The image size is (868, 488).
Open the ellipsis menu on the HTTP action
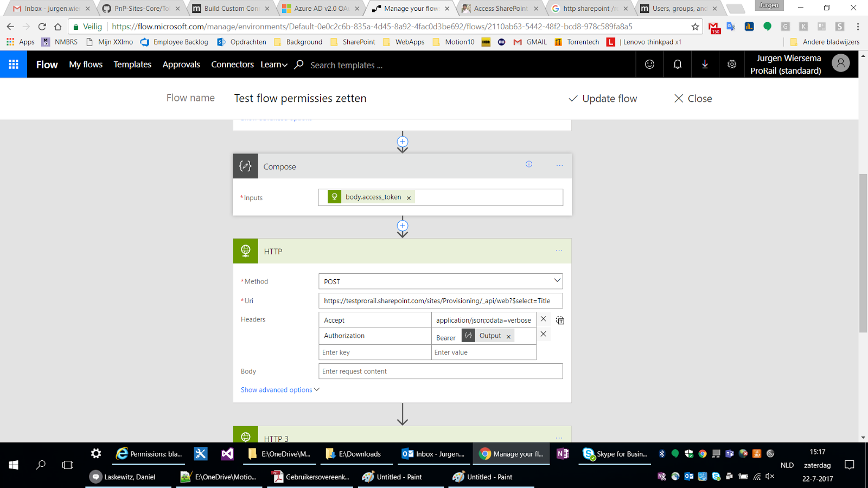pyautogui.click(x=559, y=251)
